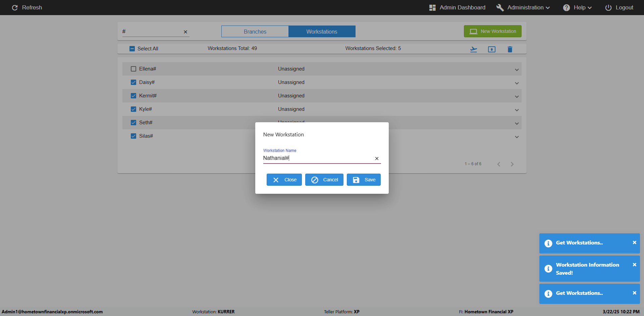Expand the Ellena# row

(x=517, y=70)
